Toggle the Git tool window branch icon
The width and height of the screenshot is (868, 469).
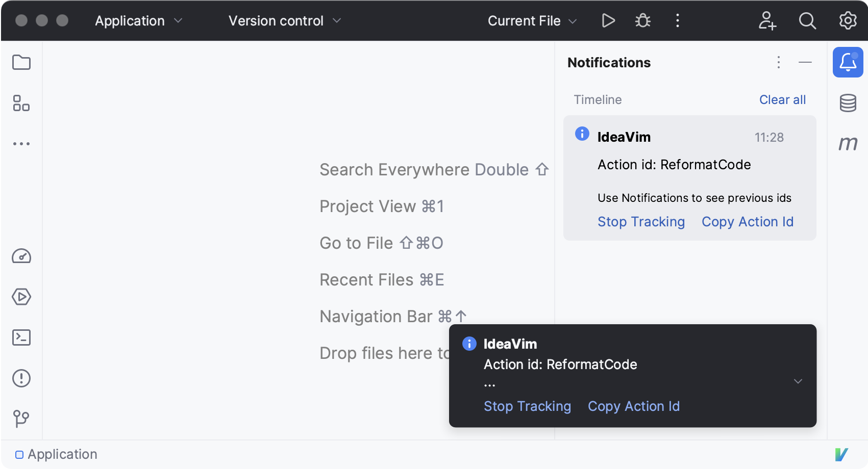tap(21, 419)
